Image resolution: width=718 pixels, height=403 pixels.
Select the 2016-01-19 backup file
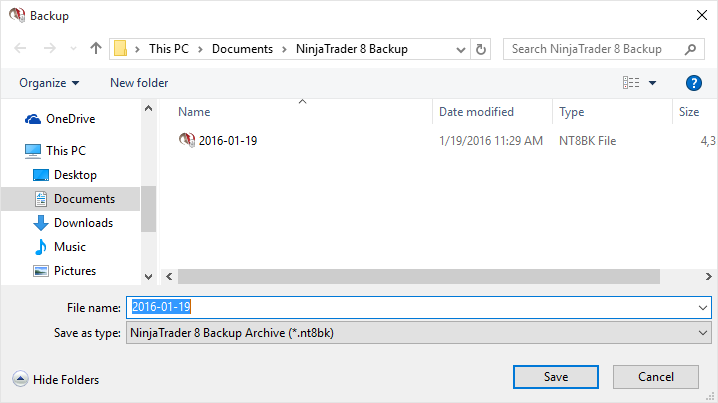(228, 141)
